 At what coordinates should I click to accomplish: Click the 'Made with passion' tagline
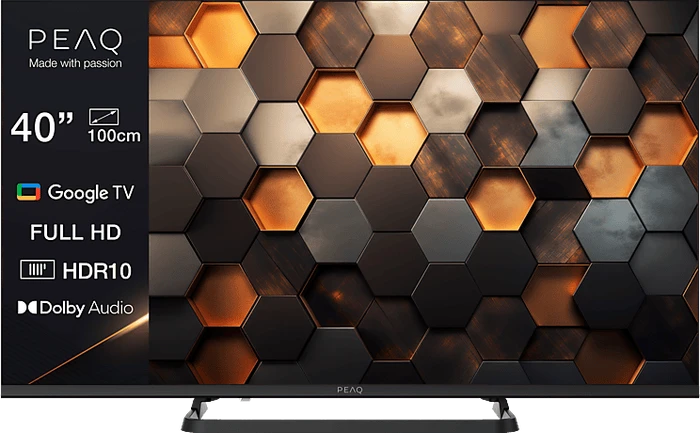click(x=75, y=63)
